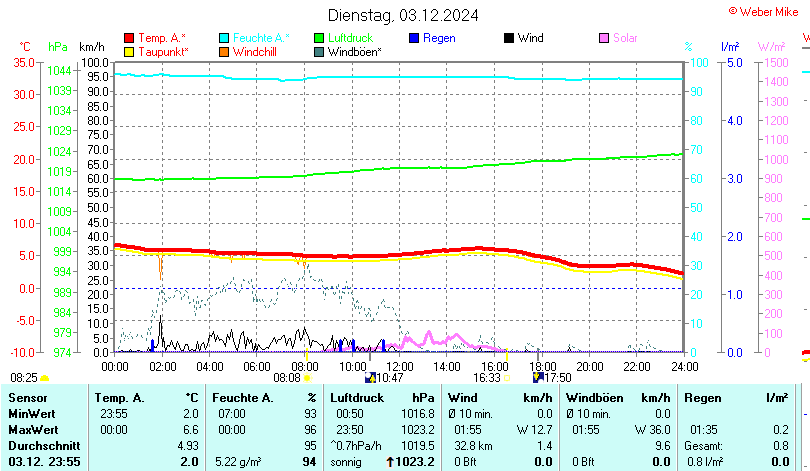Click the 03.12. 23:55 timestamp cell
The image size is (810, 471).
click(x=44, y=462)
